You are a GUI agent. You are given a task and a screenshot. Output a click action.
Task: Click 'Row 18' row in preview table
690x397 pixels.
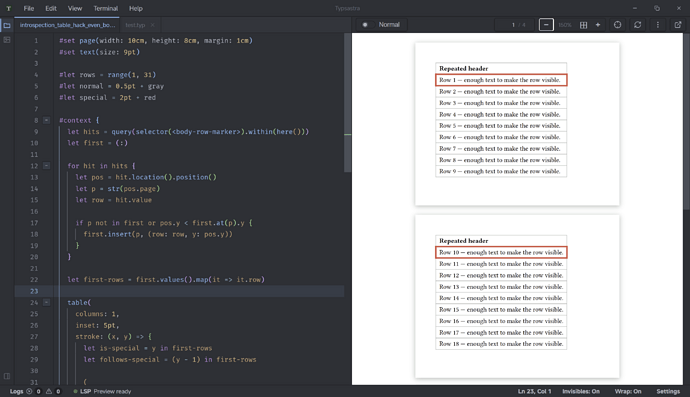click(x=501, y=344)
